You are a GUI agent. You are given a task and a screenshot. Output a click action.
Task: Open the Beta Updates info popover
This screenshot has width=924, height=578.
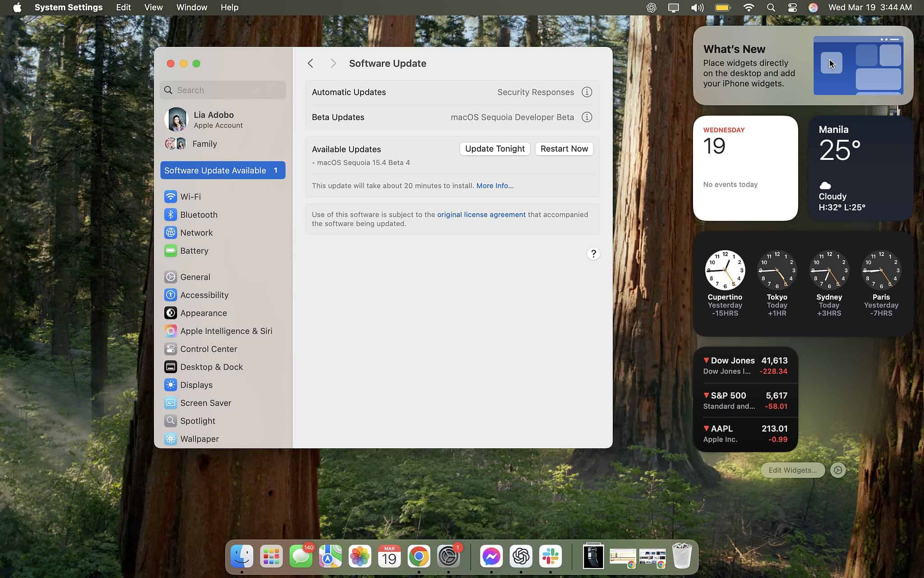(587, 117)
